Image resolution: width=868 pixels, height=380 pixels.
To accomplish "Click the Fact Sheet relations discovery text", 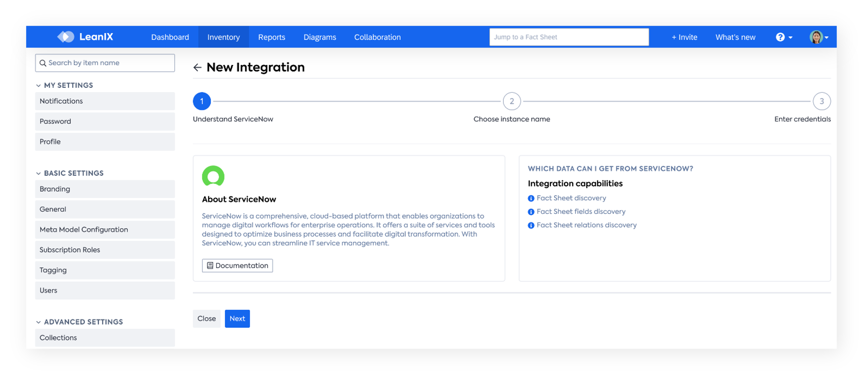I will (587, 225).
